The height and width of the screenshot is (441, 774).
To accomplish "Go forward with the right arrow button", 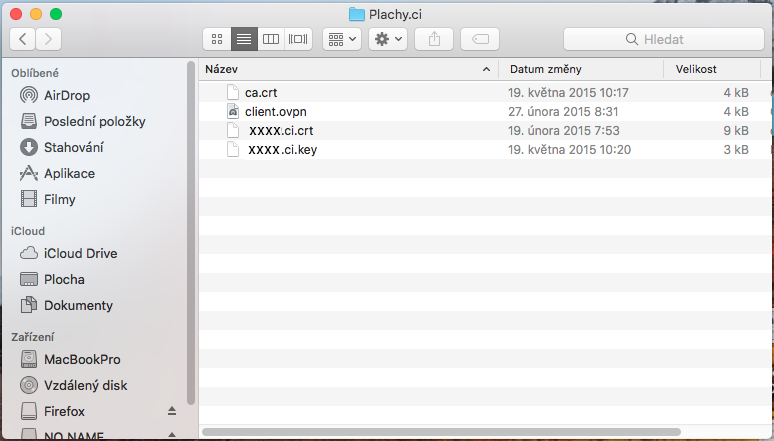I will pyautogui.click(x=48, y=39).
